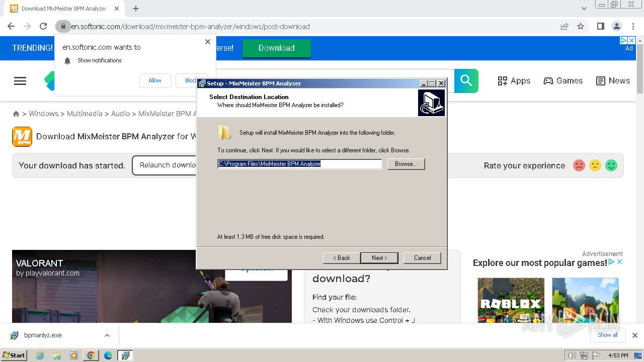644x362 pixels.
Task: Open Roblox game thumbnail
Action: tap(511, 301)
